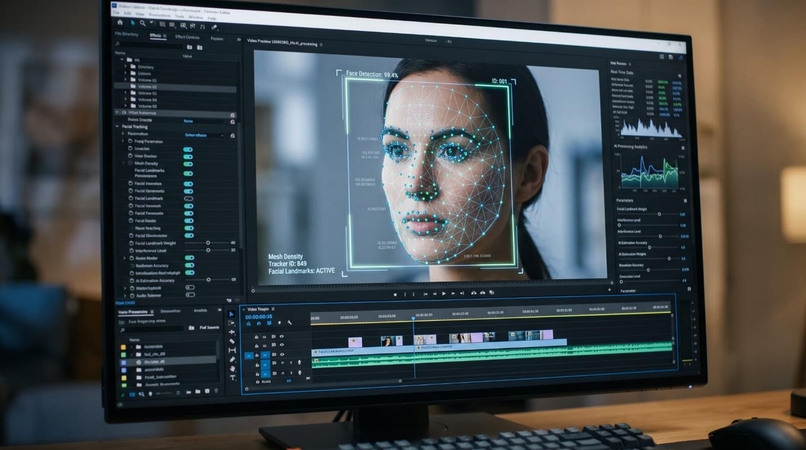Show hidden panel tabs with double-chevron
Image resolution: width=806 pixels, height=450 pixels.
[x=239, y=40]
